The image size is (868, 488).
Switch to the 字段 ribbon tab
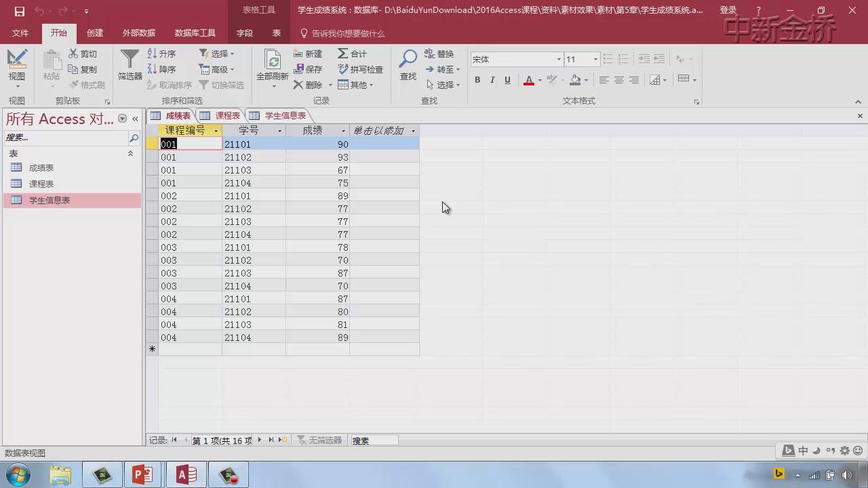click(245, 33)
